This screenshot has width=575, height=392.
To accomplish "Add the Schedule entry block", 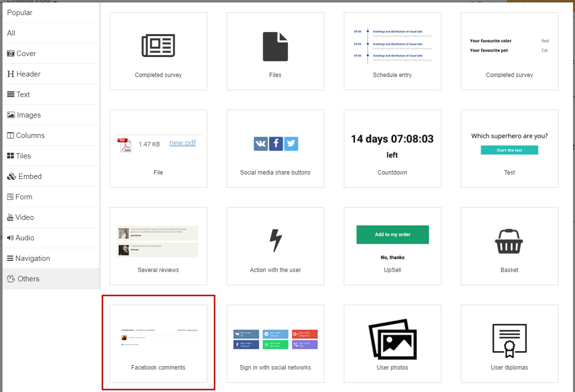I will (393, 51).
